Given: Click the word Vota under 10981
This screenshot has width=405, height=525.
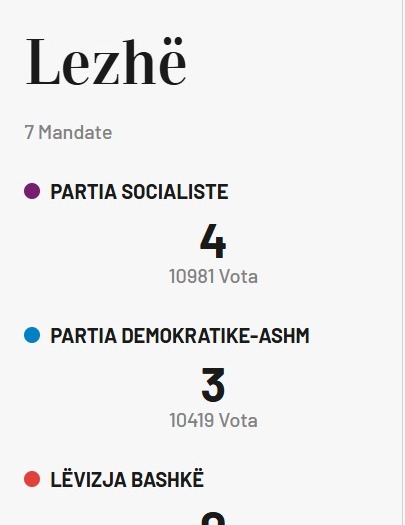Looking at the screenshot, I should pyautogui.click(x=239, y=277).
